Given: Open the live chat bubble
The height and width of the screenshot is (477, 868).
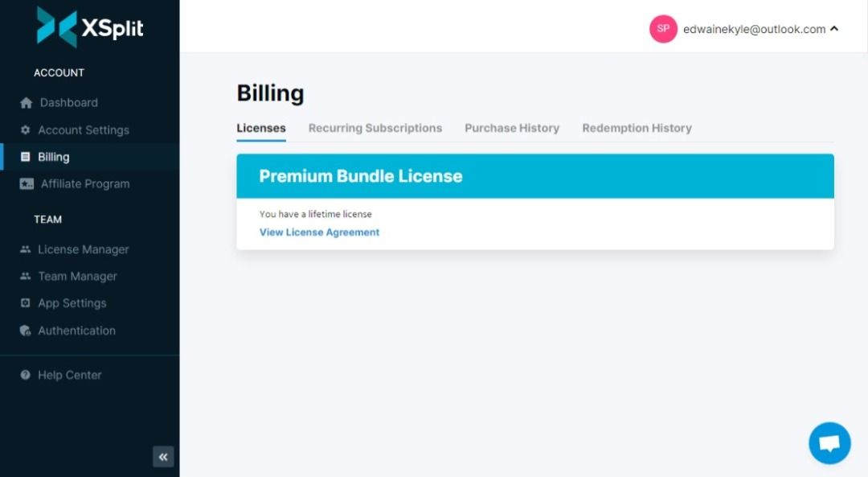Looking at the screenshot, I should (829, 442).
